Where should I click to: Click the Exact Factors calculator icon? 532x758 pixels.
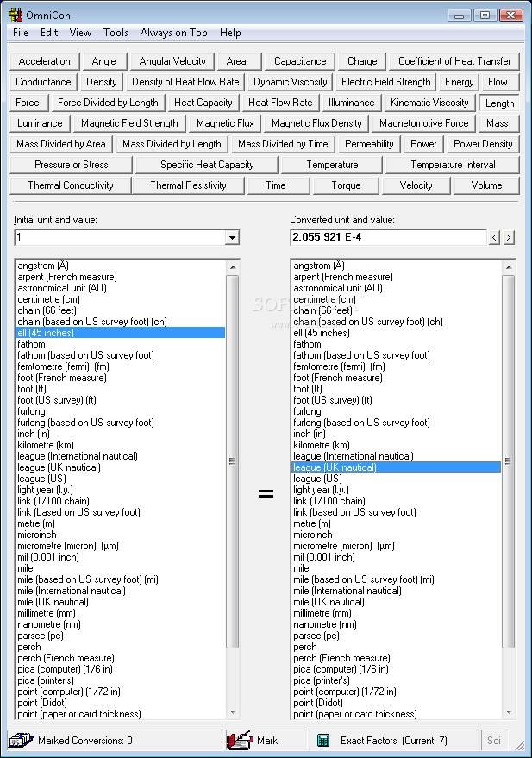(323, 741)
